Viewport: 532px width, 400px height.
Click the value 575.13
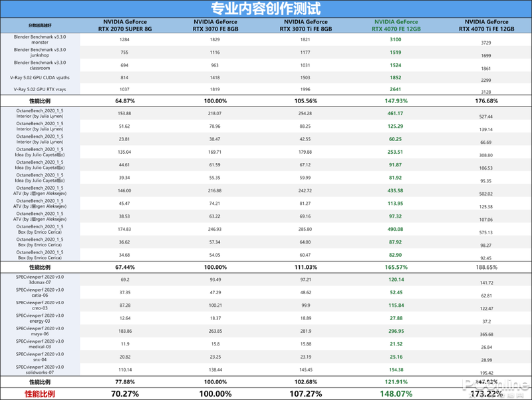click(486, 232)
